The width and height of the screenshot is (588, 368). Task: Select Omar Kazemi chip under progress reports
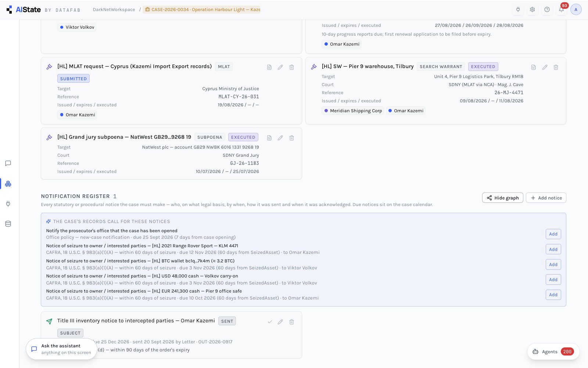click(341, 44)
